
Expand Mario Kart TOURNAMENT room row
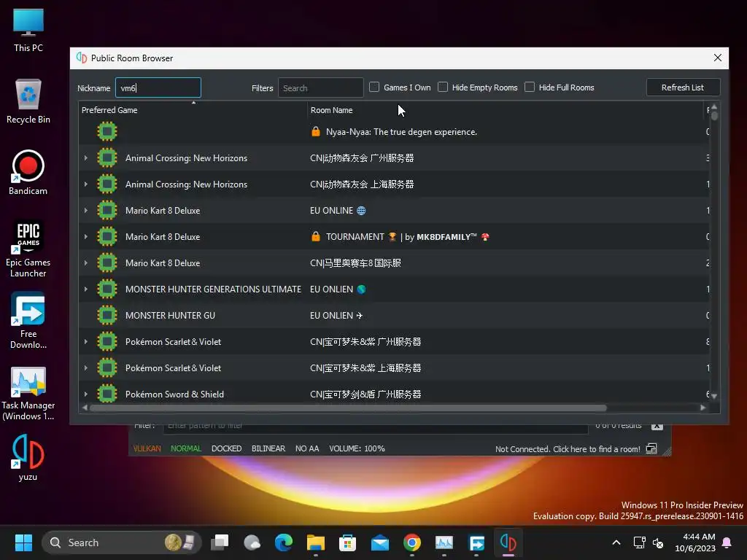click(x=86, y=236)
